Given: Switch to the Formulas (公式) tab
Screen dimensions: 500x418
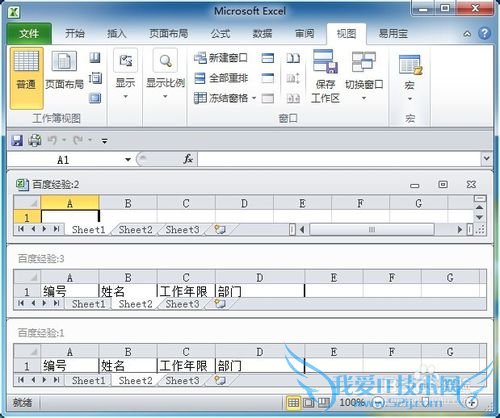Looking at the screenshot, I should 220,33.
